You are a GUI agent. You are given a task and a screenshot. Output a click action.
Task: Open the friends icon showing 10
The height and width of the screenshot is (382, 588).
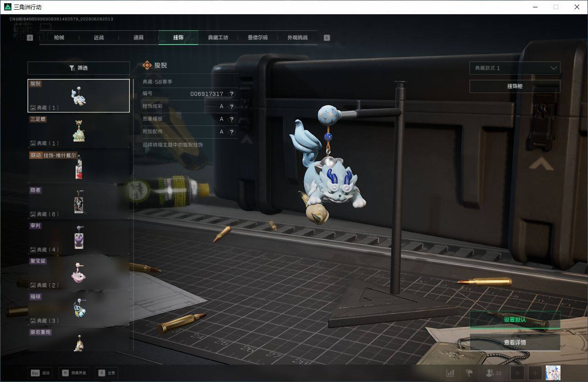click(x=493, y=373)
